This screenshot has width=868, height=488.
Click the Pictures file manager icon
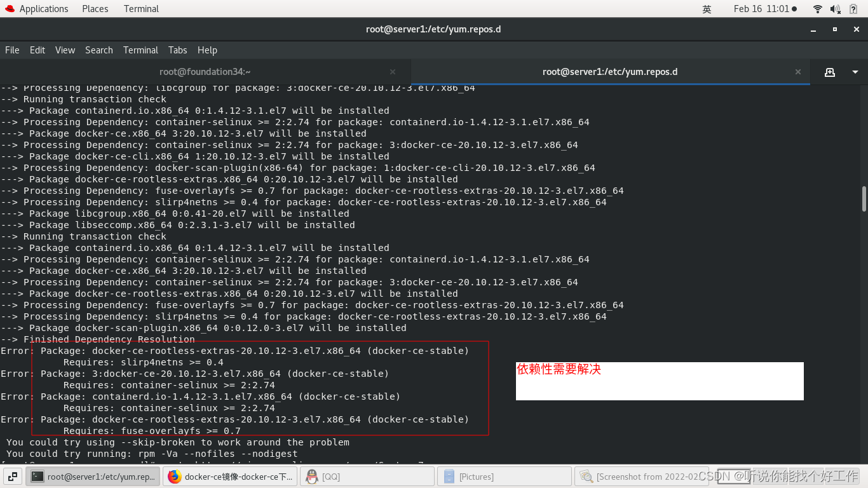[x=449, y=477]
